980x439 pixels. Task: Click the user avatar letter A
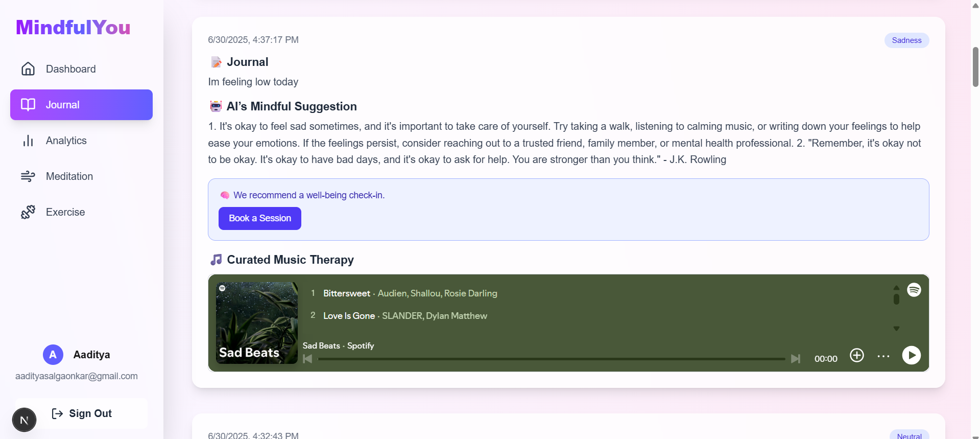[x=53, y=355]
